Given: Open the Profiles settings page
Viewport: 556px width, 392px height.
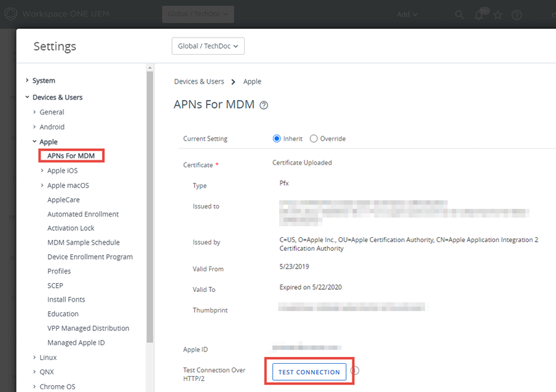Looking at the screenshot, I should point(59,271).
